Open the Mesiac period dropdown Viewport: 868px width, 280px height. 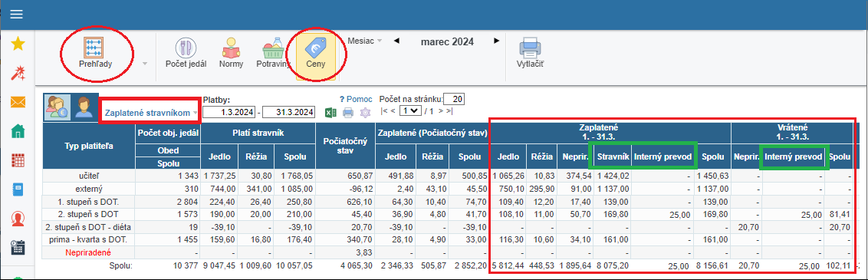365,41
